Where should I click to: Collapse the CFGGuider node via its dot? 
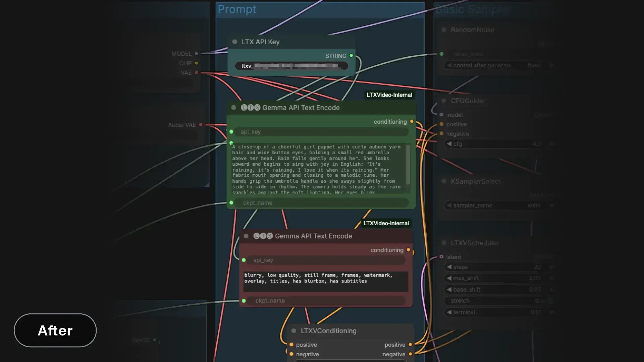click(x=444, y=101)
